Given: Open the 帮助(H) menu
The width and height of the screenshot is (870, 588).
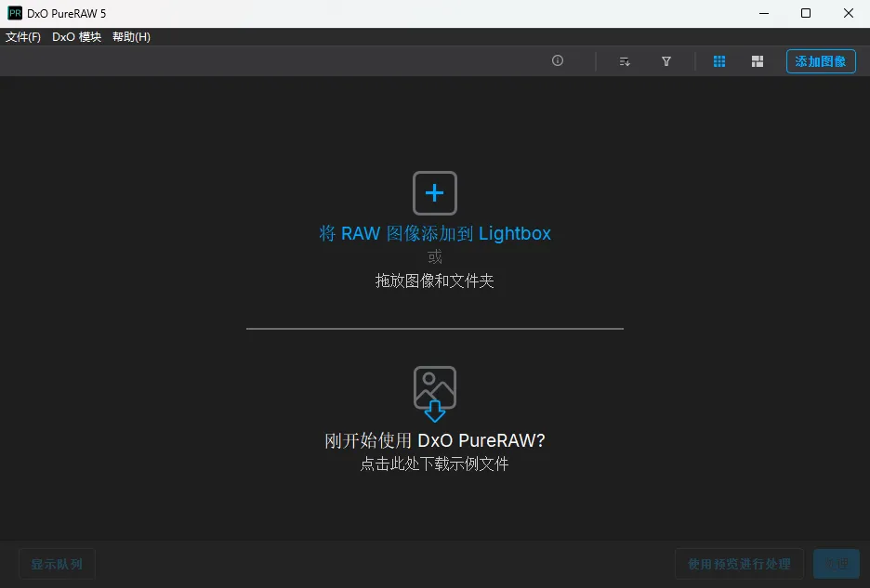Looking at the screenshot, I should pyautogui.click(x=131, y=37).
